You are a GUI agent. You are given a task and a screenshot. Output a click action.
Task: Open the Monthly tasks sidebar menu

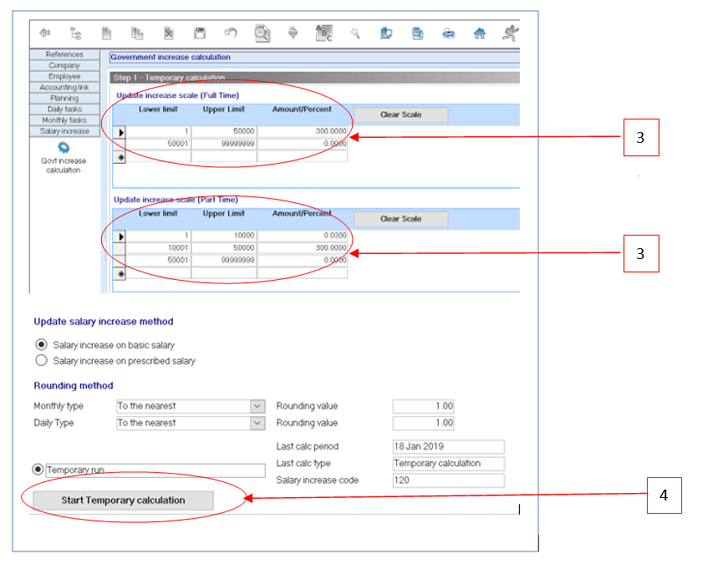click(x=64, y=120)
